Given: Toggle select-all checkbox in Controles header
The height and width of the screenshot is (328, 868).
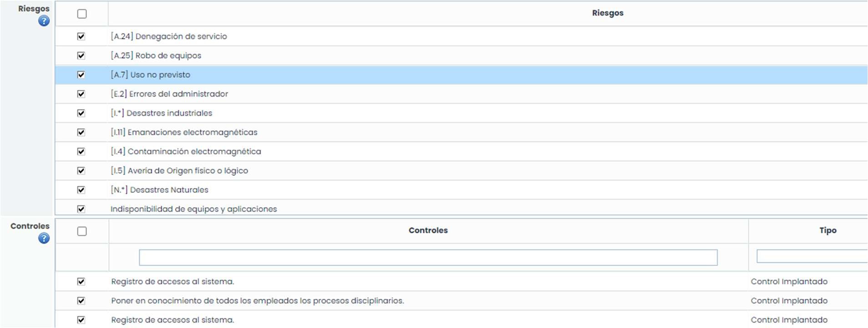Looking at the screenshot, I should tap(82, 231).
